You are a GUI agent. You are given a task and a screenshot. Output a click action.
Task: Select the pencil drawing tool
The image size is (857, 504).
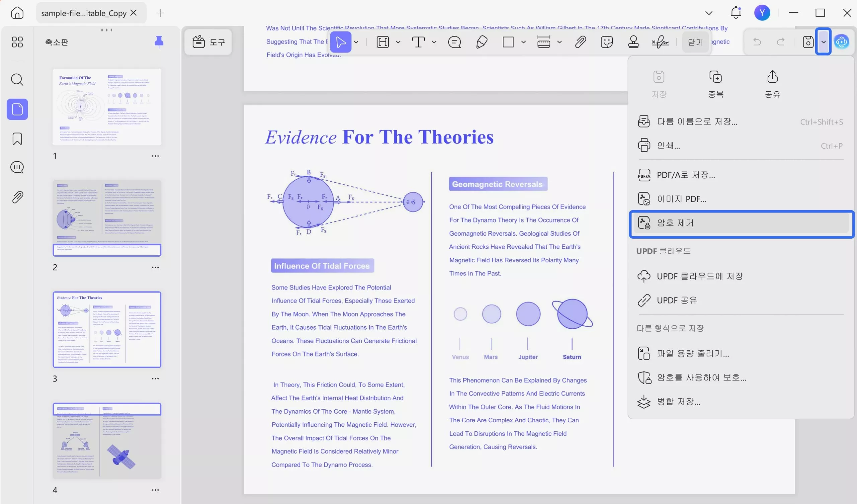[x=481, y=42]
